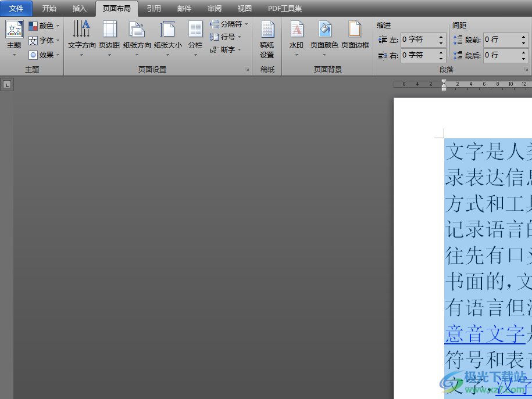This screenshot has height=399, width=532.
Task: Open 稿纸设置 manuscript paper settings
Action: pos(267,39)
